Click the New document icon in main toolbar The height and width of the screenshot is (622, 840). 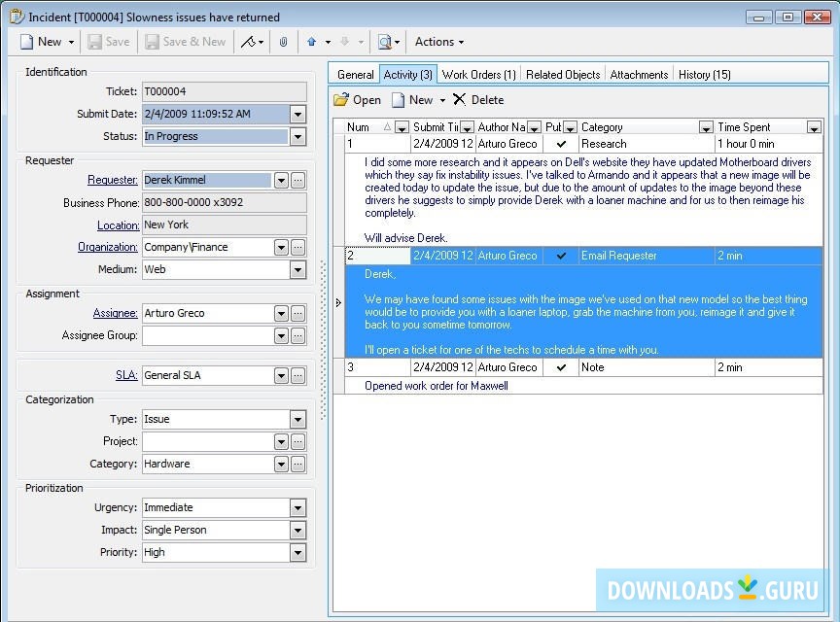27,42
